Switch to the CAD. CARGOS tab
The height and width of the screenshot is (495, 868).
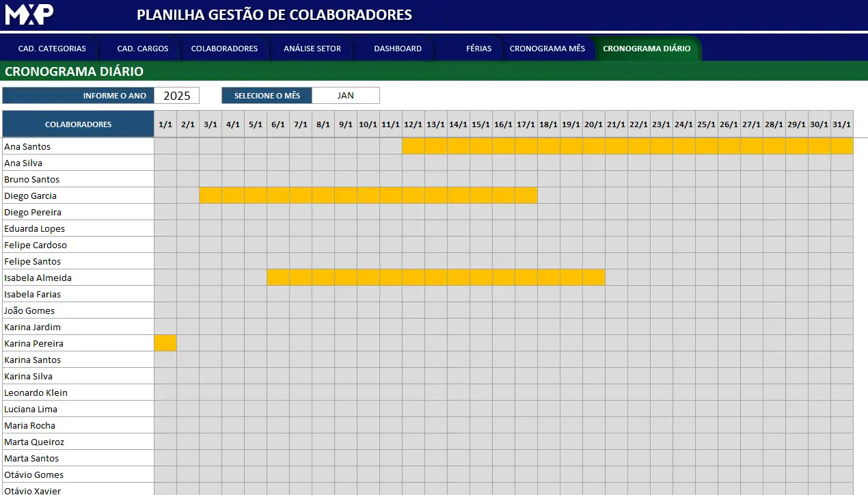(x=143, y=49)
